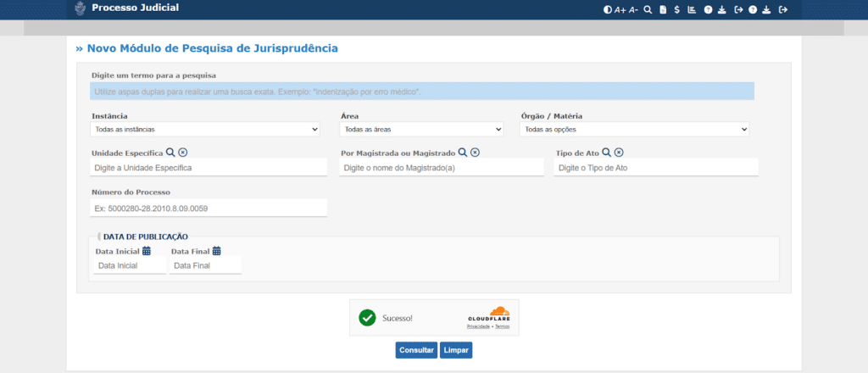Image resolution: width=868 pixels, height=373 pixels.
Task: Click magnifier icon beside Unidade Específica
Action: 170,153
